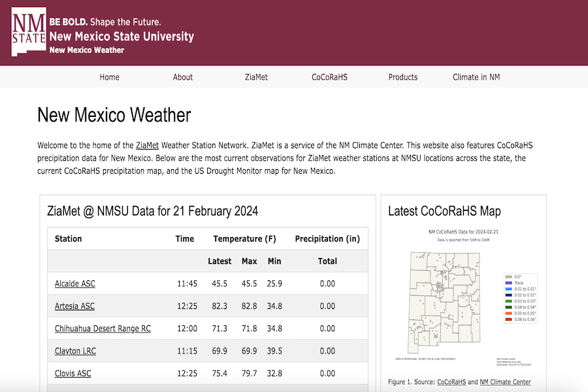Image resolution: width=588 pixels, height=392 pixels.
Task: Go to Climate in NM page
Action: click(476, 77)
